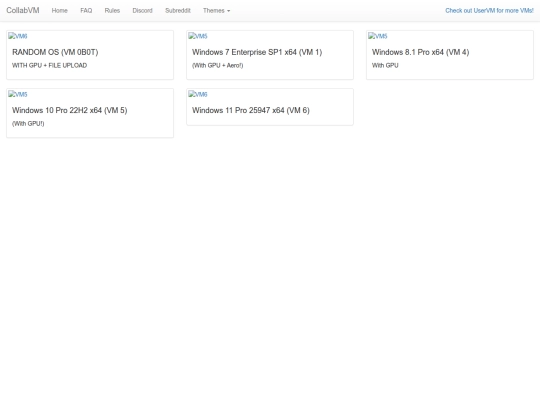This screenshot has height=405, width=540.
Task: Expand the Themes dropdown menu
Action: pyautogui.click(x=216, y=11)
